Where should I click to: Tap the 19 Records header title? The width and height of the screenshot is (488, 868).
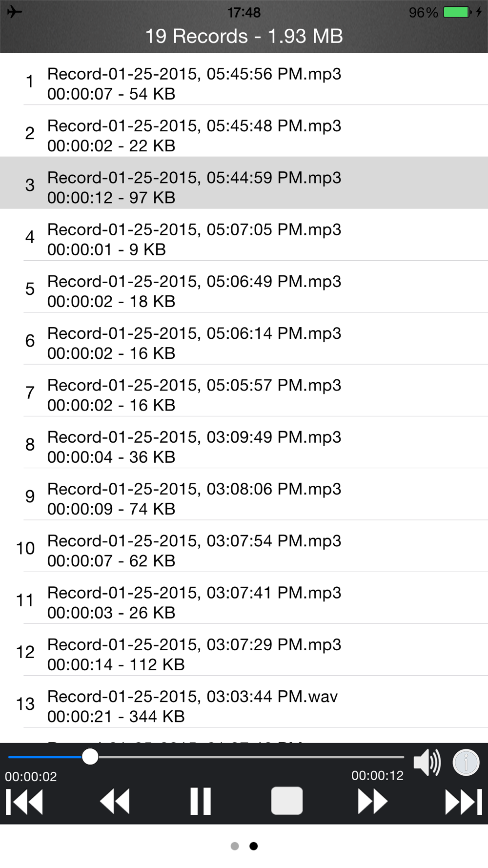244,36
